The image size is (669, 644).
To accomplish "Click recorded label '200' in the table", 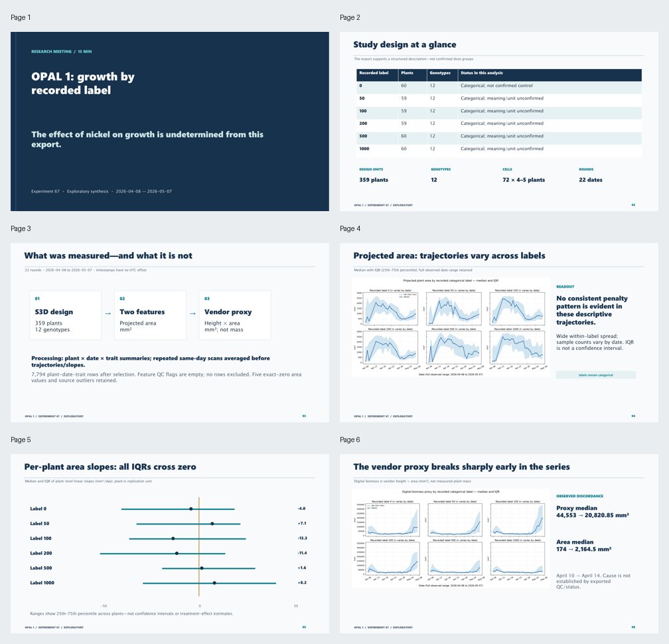I will [362, 123].
